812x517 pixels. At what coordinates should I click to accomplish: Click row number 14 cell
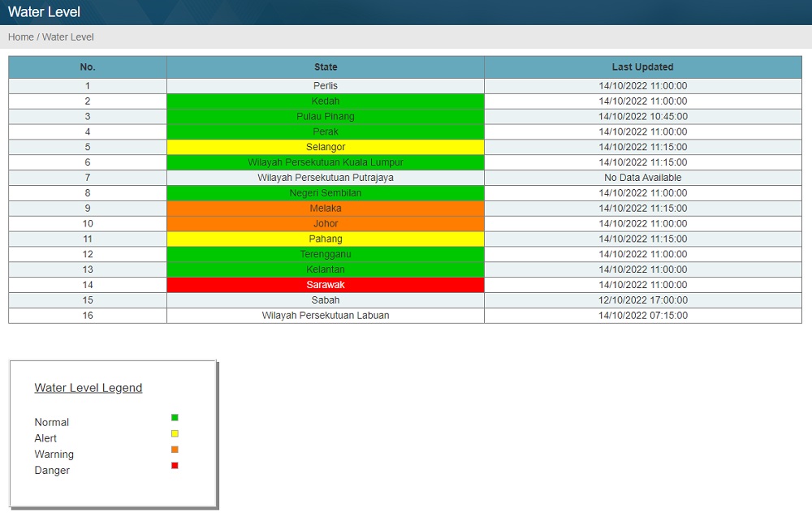coord(88,285)
